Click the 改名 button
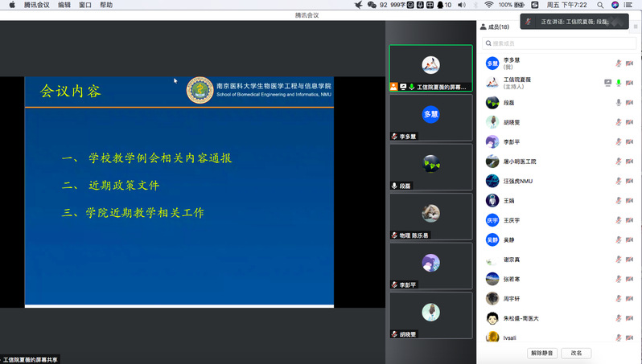The width and height of the screenshot is (642, 364). tap(577, 353)
